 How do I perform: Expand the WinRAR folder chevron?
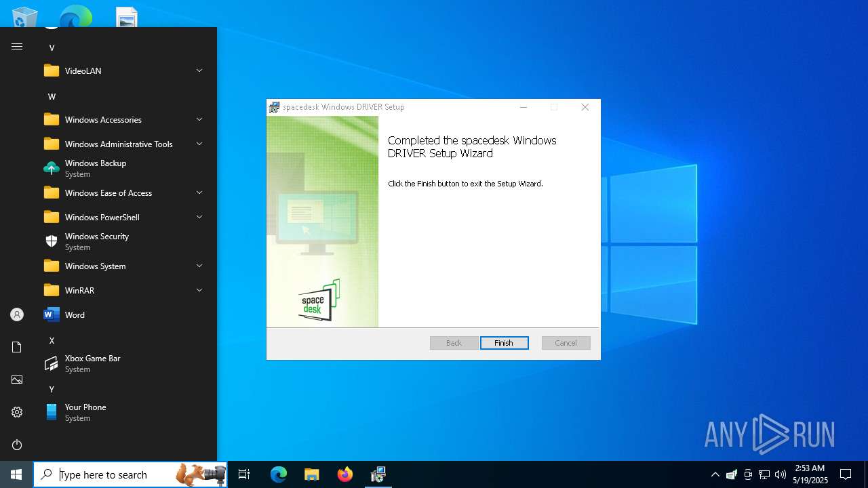(x=199, y=290)
